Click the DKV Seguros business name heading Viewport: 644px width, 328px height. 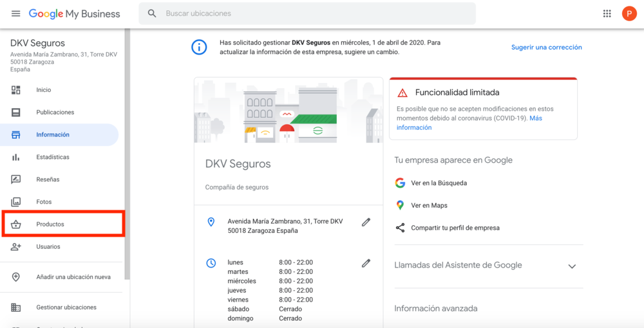pos(238,164)
